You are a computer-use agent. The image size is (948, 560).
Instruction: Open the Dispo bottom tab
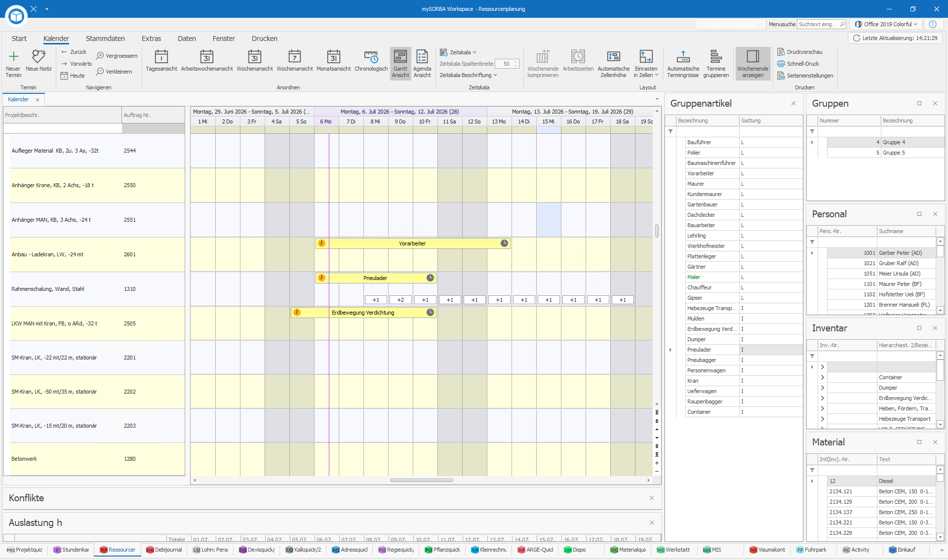575,550
